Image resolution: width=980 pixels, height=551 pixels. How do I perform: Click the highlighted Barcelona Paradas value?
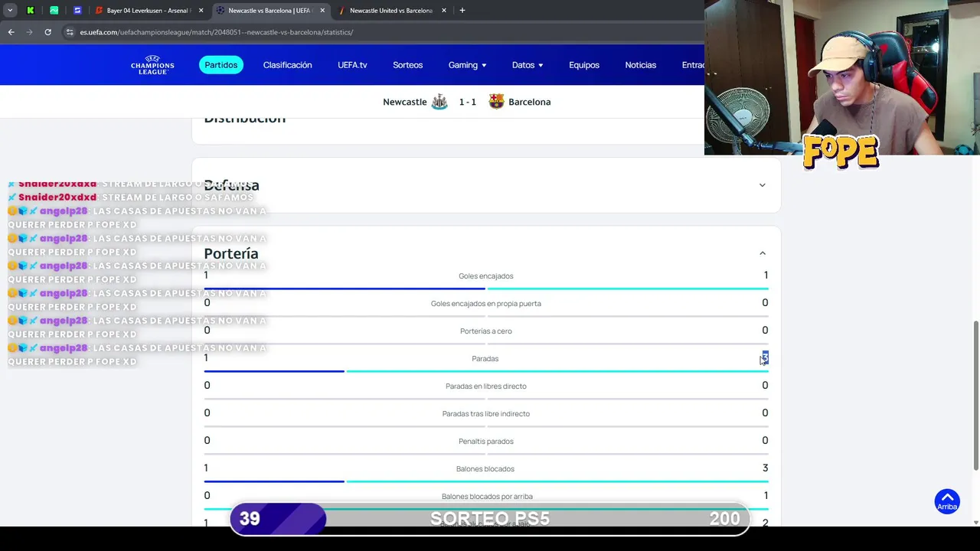[x=765, y=358]
